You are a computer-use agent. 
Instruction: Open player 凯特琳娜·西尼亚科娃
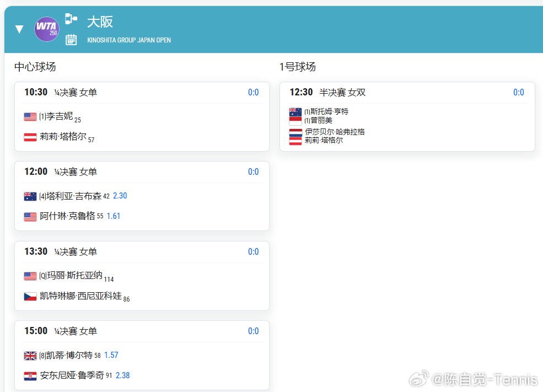80,296
